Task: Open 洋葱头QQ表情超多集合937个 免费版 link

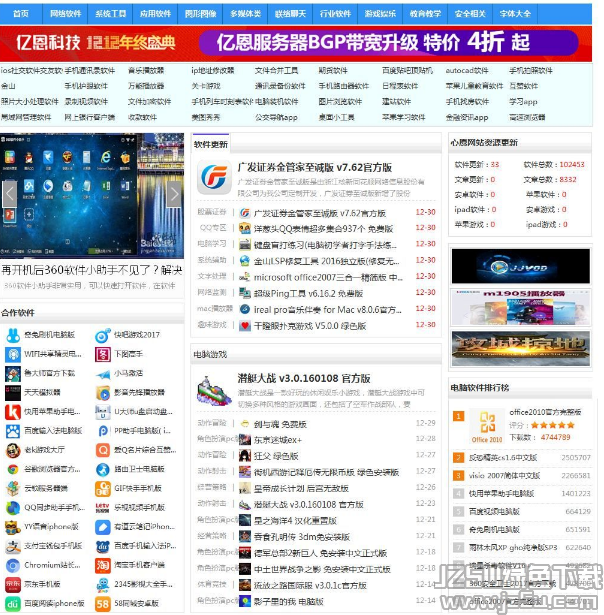Action: pyautogui.click(x=323, y=229)
